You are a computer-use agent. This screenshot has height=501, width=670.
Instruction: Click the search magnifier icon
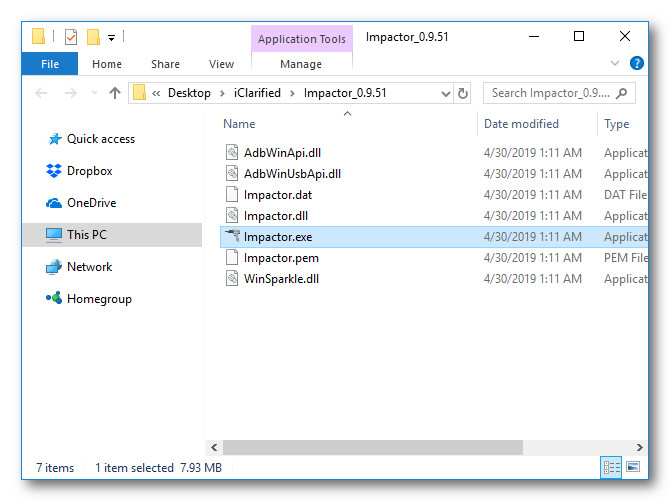pos(622,93)
